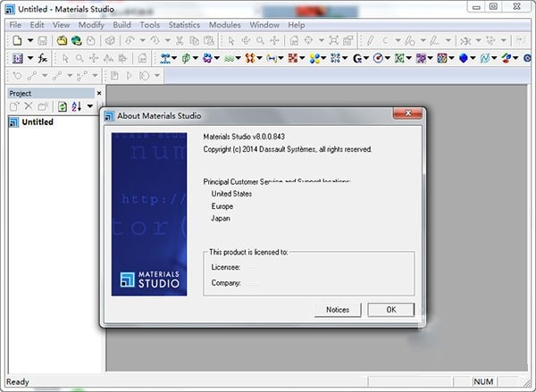The image size is (536, 392).
Task: Click the Project panel sort A-Z icon
Action: 76,106
